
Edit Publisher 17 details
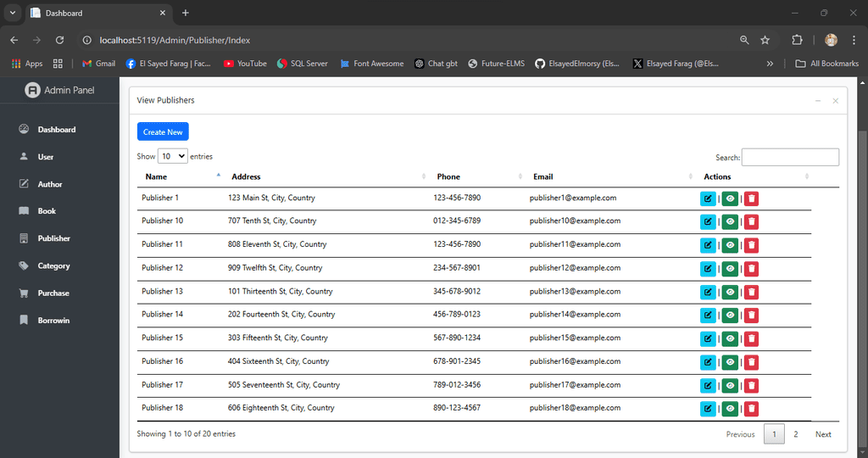coord(708,386)
